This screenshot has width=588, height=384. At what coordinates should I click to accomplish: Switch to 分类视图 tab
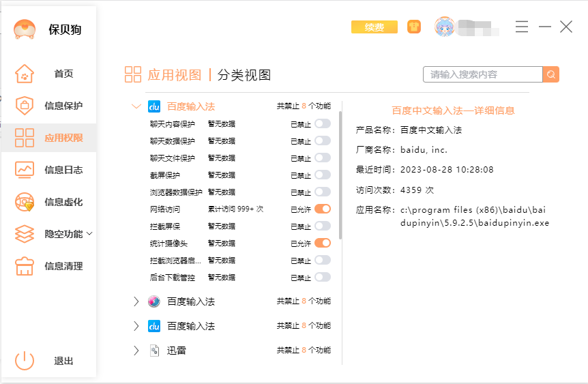click(x=244, y=75)
